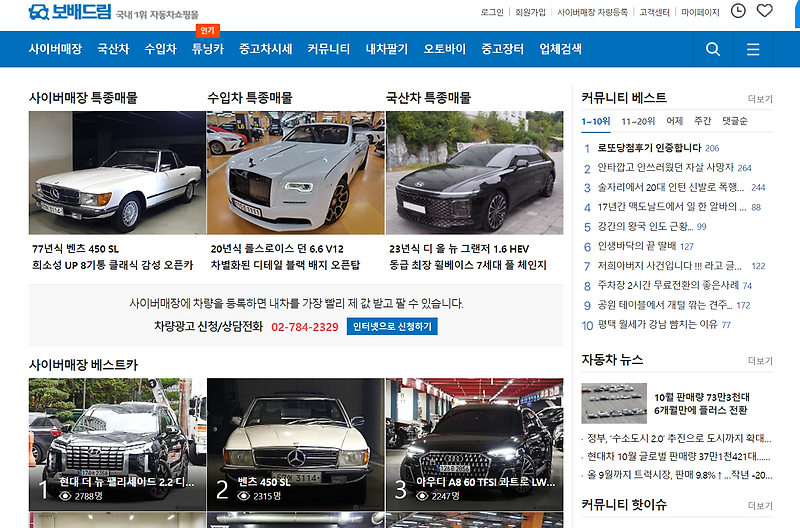This screenshot has width=800, height=528.
Task: Click the 보배드림 logo
Action: pyautogui.click(x=69, y=11)
